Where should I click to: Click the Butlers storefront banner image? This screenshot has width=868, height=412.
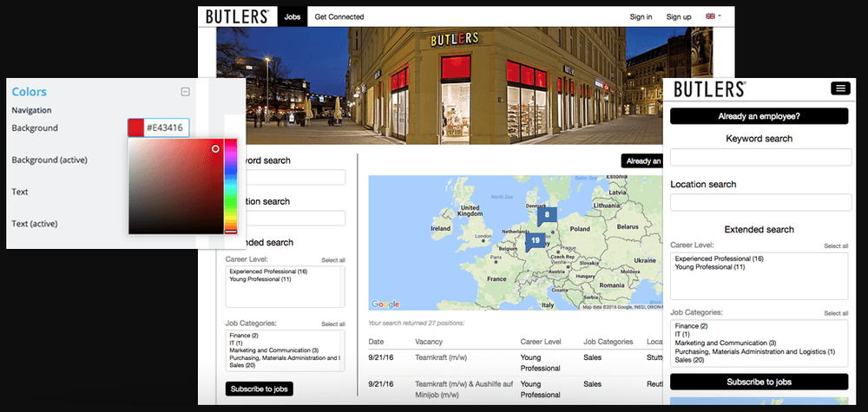(464, 86)
